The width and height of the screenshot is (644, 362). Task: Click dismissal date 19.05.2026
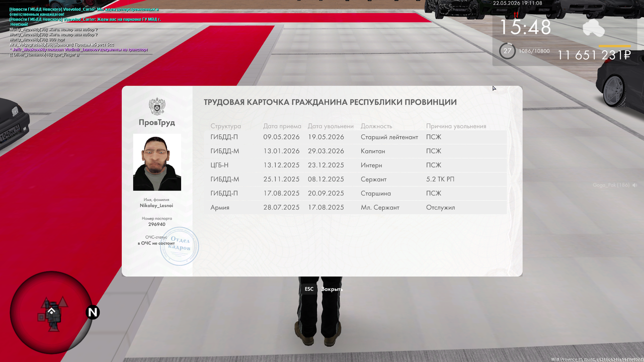[326, 137]
